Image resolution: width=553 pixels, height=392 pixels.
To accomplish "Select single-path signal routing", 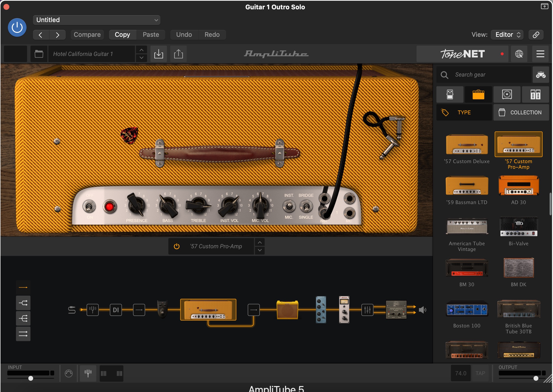I will point(23,287).
